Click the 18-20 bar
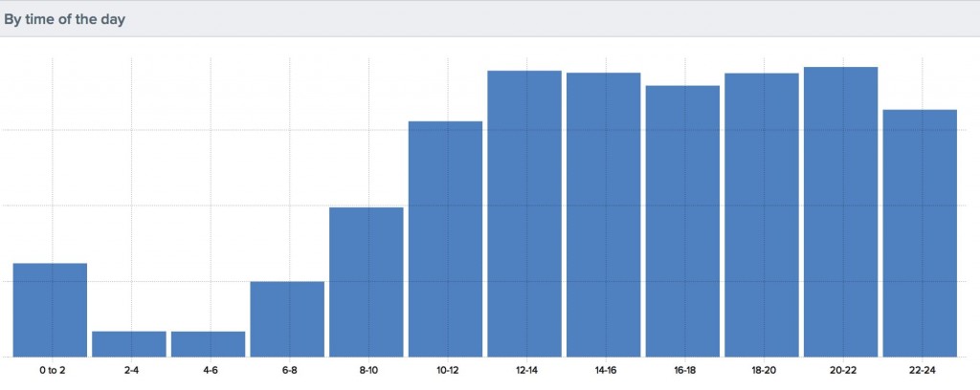The width and height of the screenshot is (980, 390). tap(762, 215)
